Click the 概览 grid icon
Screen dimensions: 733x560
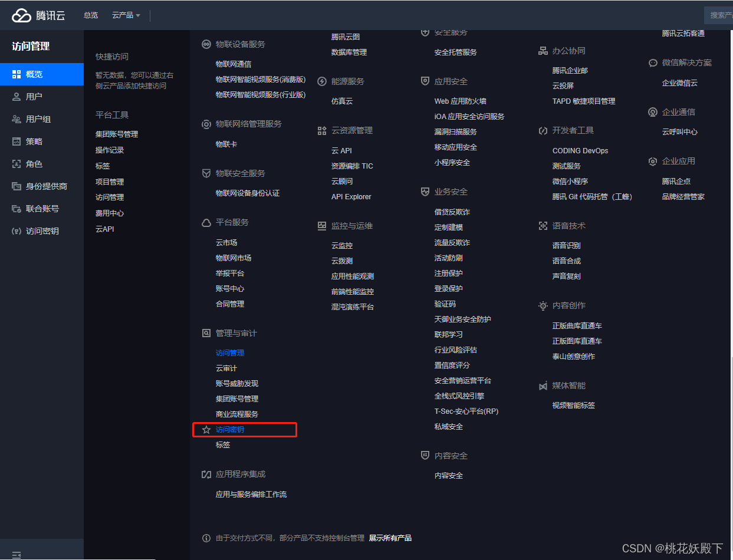17,74
